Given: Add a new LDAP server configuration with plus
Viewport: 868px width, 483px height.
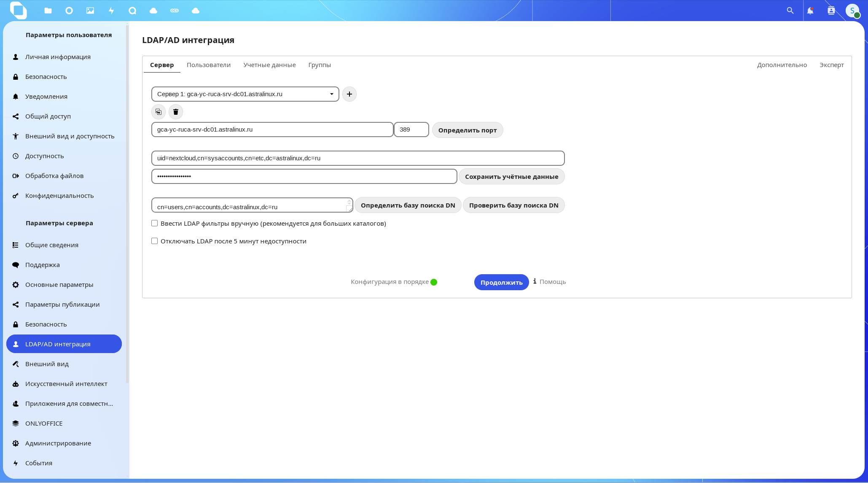Looking at the screenshot, I should [x=349, y=94].
